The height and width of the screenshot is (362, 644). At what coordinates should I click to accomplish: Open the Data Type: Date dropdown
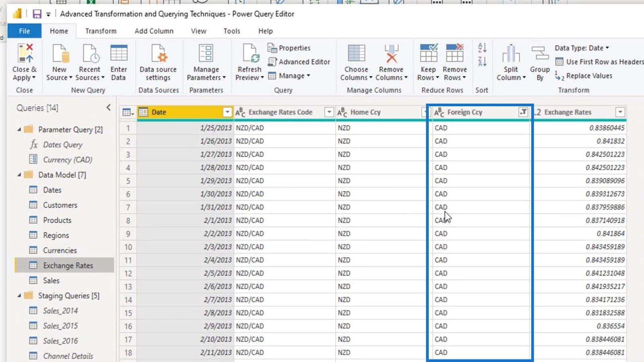pyautogui.click(x=582, y=48)
